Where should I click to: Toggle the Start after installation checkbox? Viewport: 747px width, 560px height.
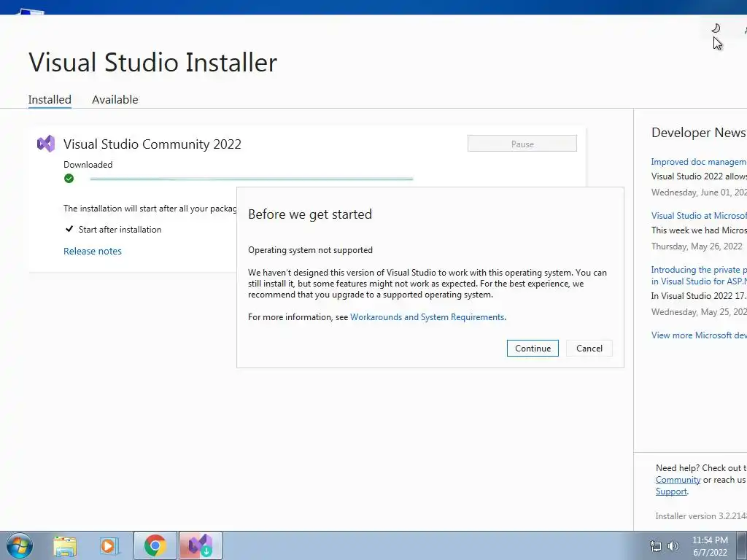pyautogui.click(x=69, y=229)
